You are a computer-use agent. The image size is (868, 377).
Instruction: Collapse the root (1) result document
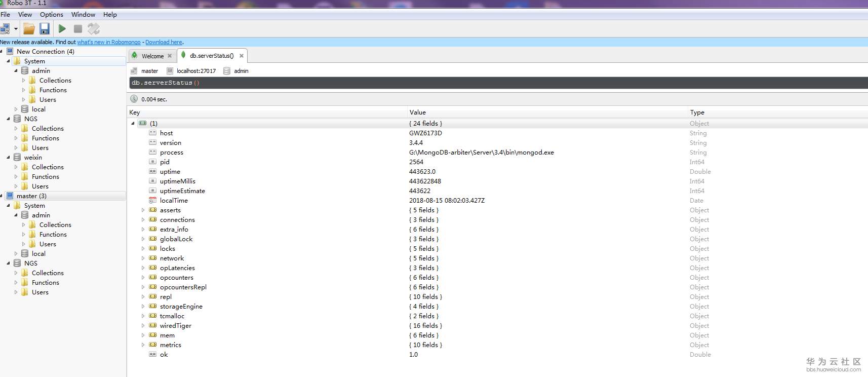click(x=133, y=123)
